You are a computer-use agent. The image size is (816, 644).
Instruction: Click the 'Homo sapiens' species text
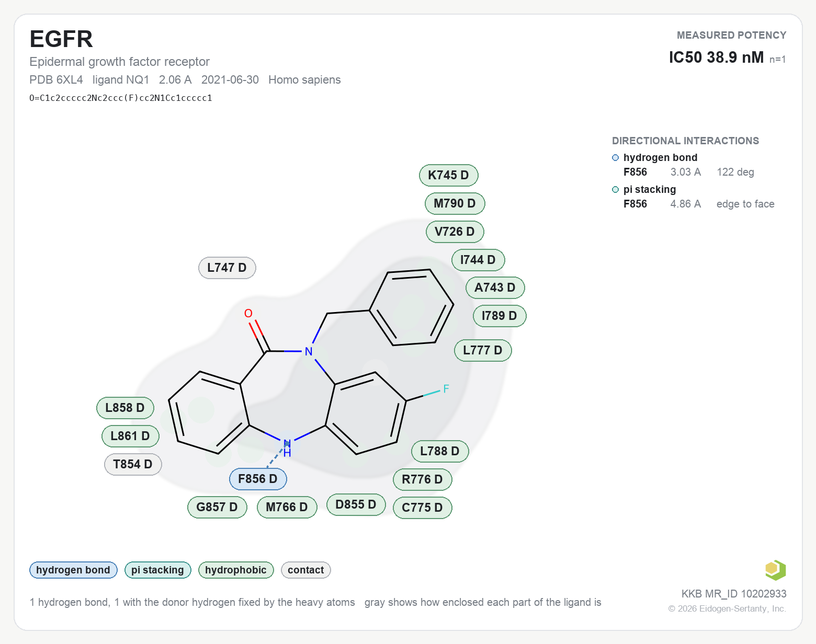tap(304, 80)
